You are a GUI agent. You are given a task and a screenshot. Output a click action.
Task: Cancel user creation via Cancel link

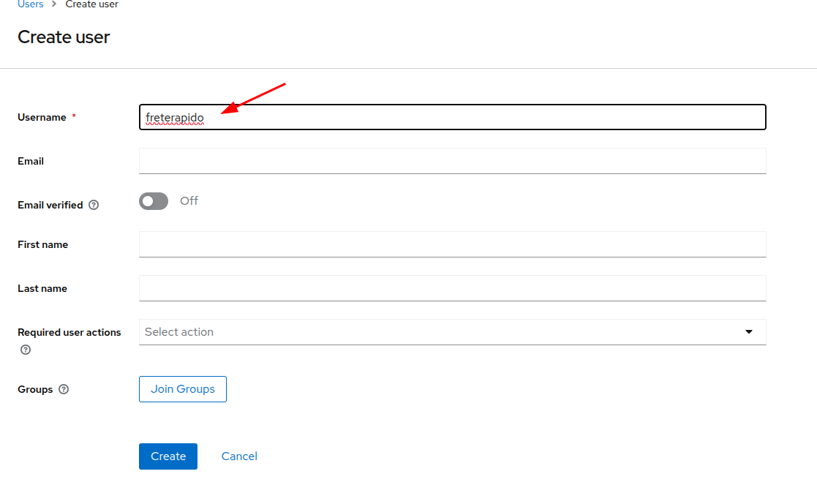coord(239,456)
